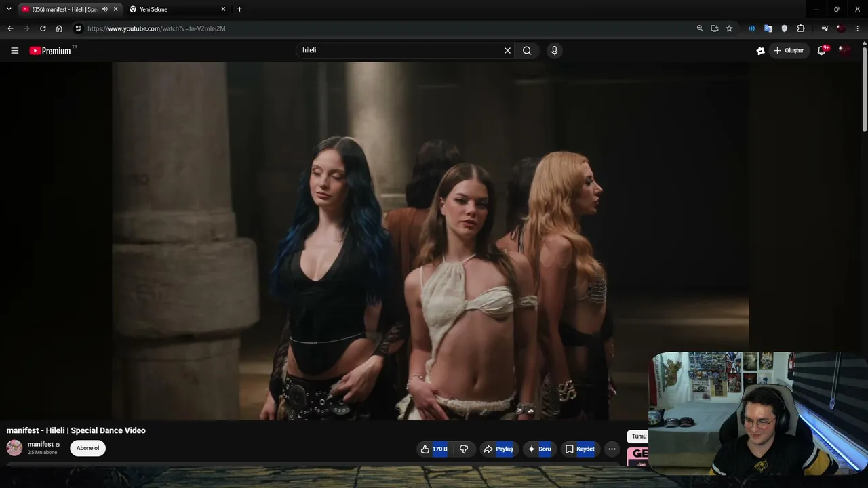
Task: Open the Google Translate extension icon
Action: 768,28
